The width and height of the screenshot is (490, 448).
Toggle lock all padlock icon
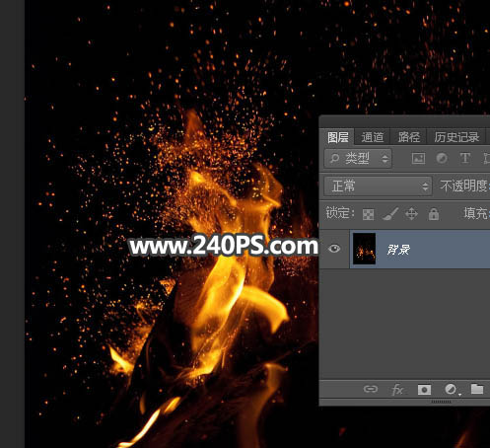(434, 214)
